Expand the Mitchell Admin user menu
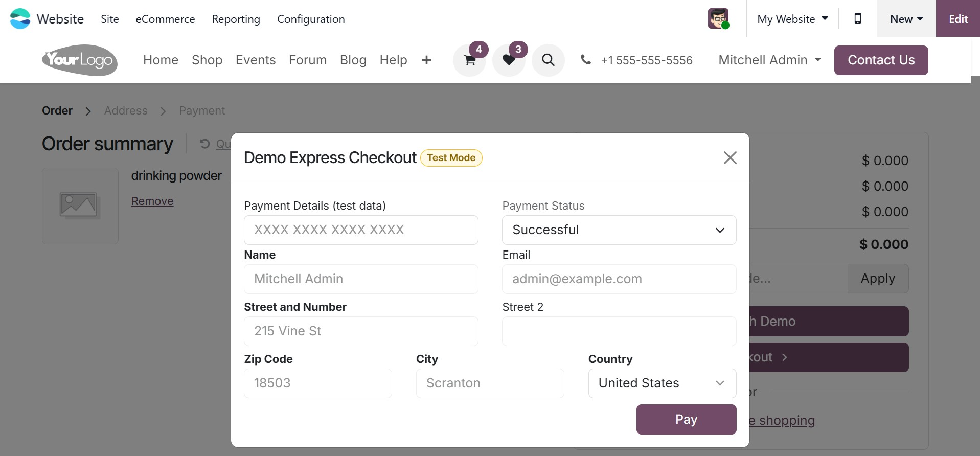This screenshot has height=456, width=980. (x=769, y=60)
